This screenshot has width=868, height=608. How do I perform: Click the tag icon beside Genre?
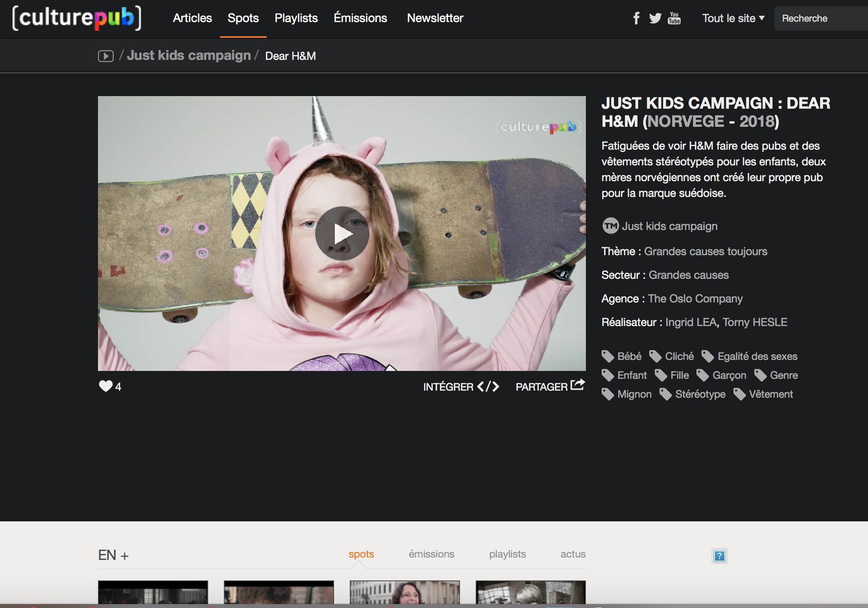(x=761, y=375)
